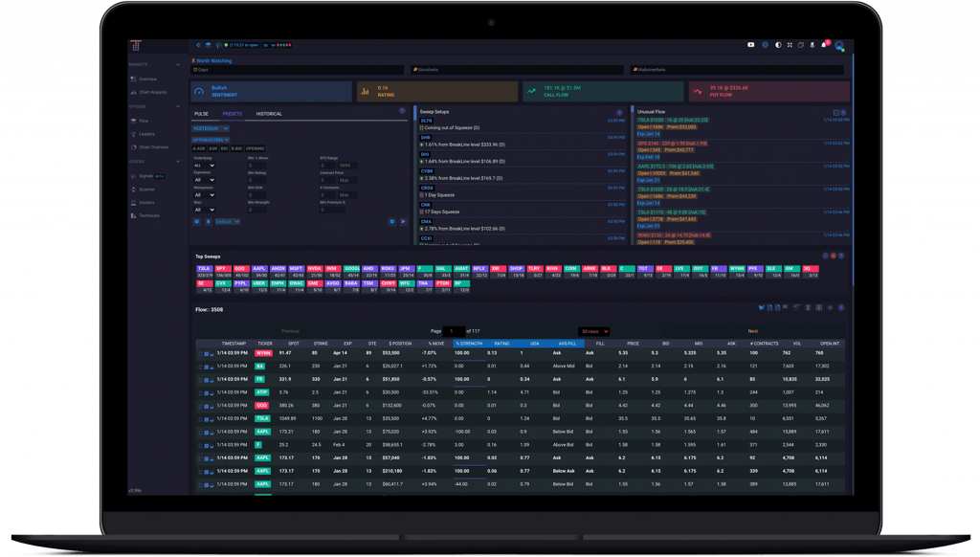Open the Flow page under Options
Image resolution: width=980 pixels, height=557 pixels.
(x=145, y=121)
